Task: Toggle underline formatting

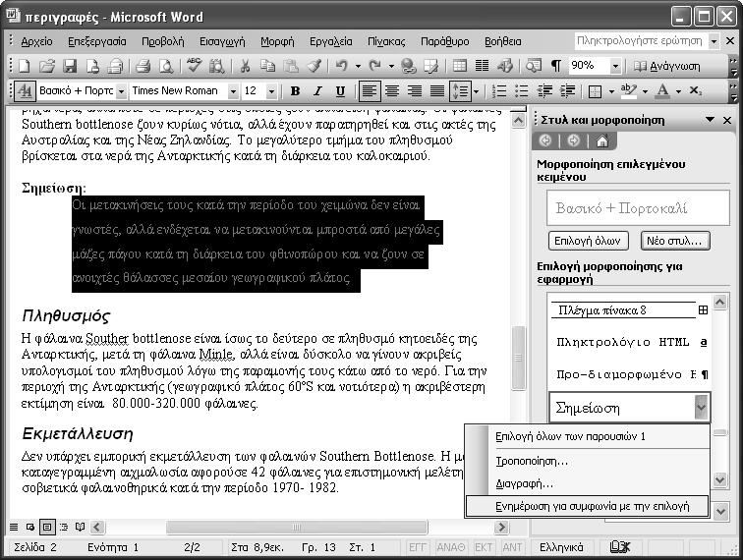Action: [x=340, y=91]
